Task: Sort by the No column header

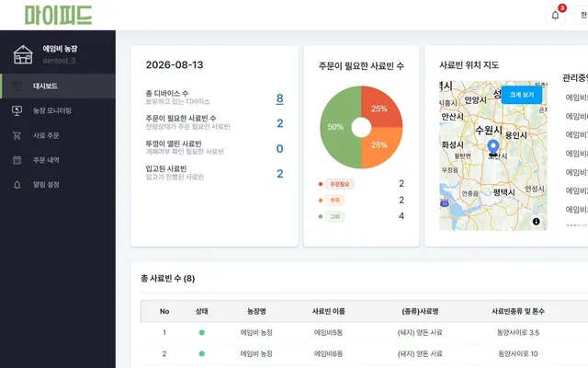Action: click(164, 311)
